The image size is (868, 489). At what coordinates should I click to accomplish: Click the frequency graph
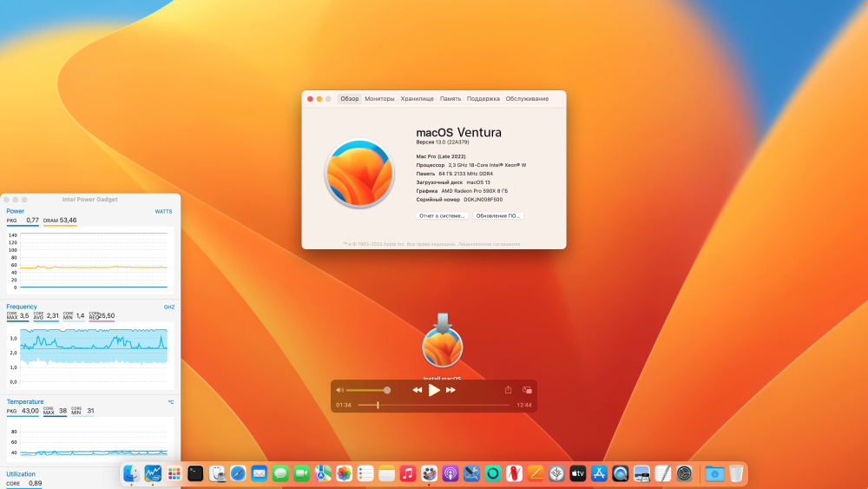point(90,355)
